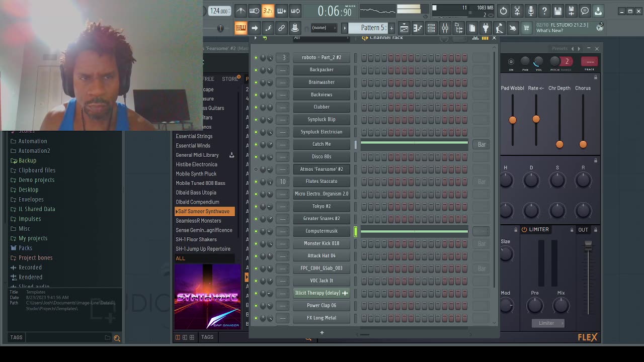Click the link/chain icon in the toolbar
Screen dimensions: 644x362
coord(282,28)
